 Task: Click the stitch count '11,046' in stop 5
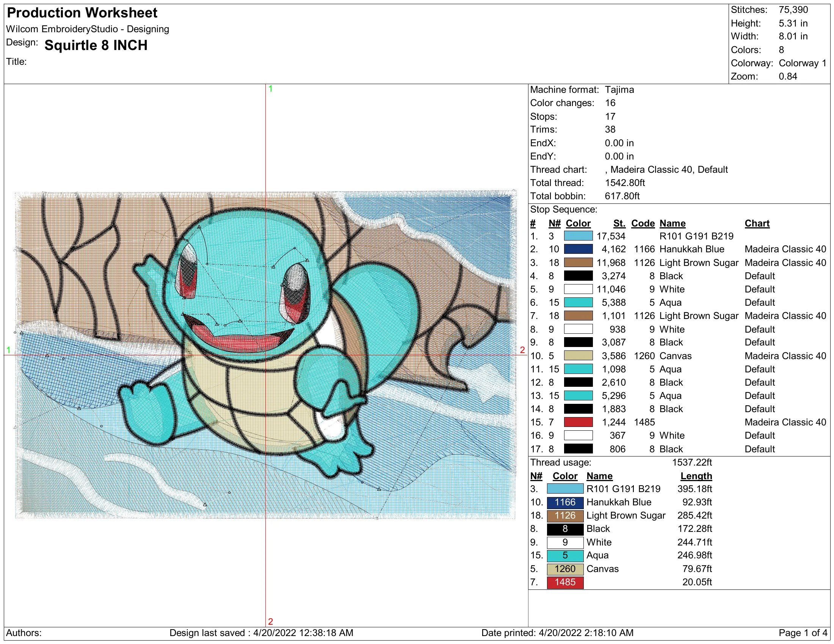click(x=611, y=289)
